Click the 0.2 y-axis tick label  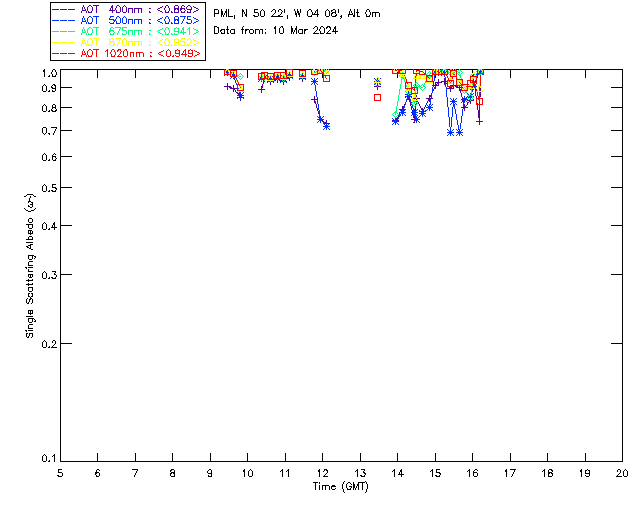[49, 344]
